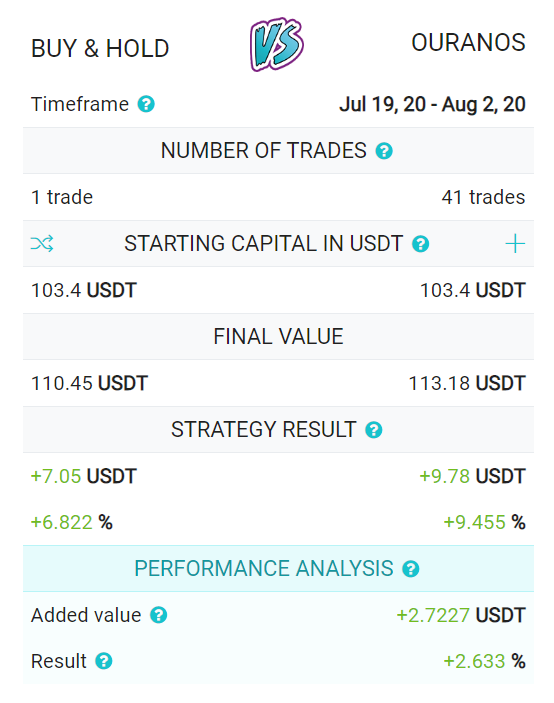The height and width of the screenshot is (703, 554).
Task: Click help icon for Starting Capital in USDT
Action: pos(420,244)
